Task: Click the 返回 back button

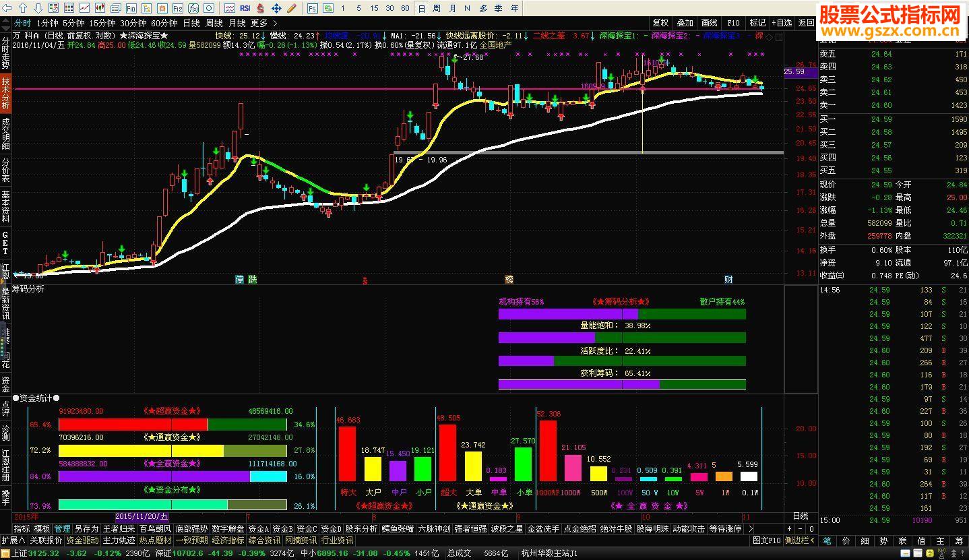Action: pyautogui.click(x=806, y=23)
